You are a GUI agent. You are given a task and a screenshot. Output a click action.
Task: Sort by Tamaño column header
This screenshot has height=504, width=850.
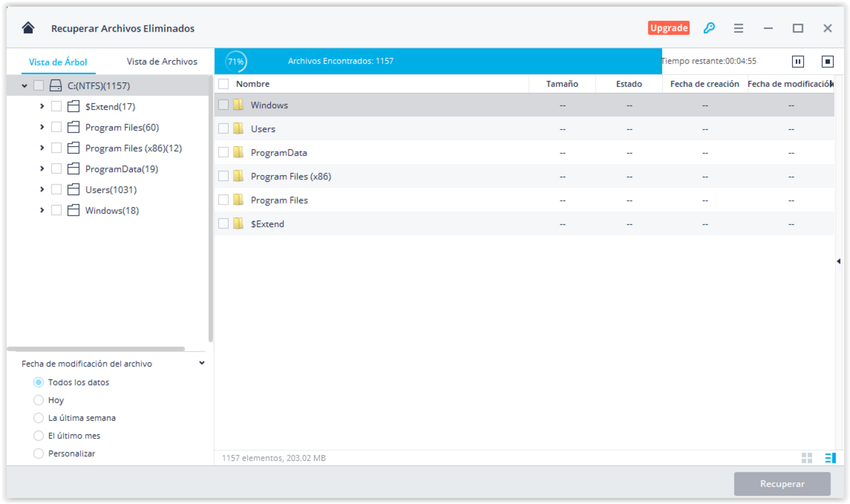point(562,84)
